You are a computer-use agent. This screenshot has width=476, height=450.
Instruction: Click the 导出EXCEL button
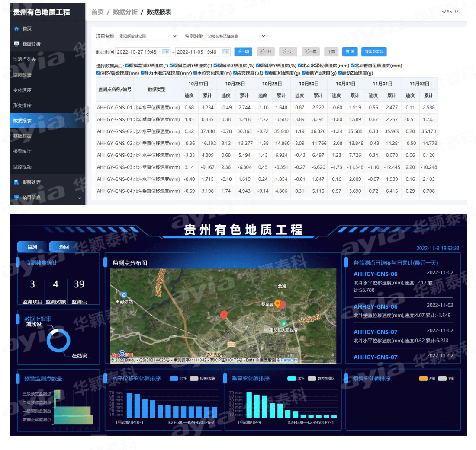(373, 51)
